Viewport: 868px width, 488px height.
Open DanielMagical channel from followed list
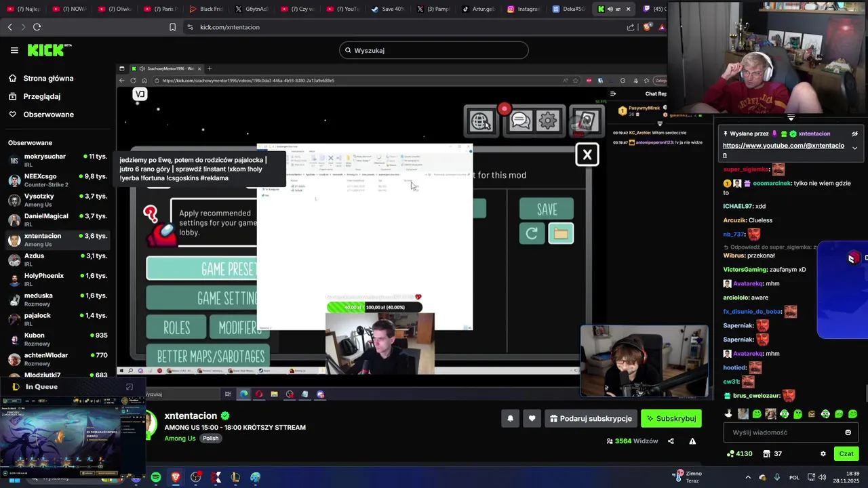coord(58,220)
